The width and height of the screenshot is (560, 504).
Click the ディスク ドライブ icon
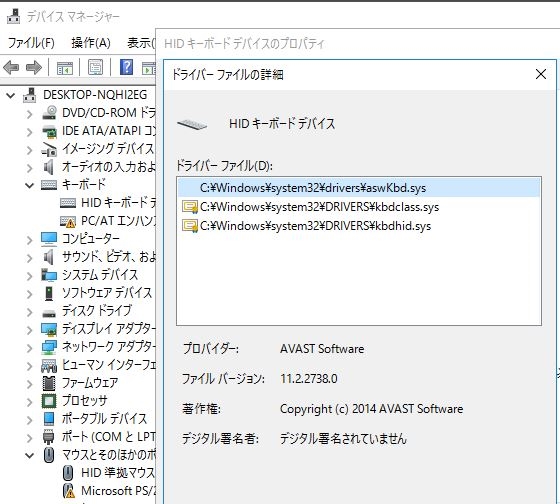pyautogui.click(x=49, y=314)
